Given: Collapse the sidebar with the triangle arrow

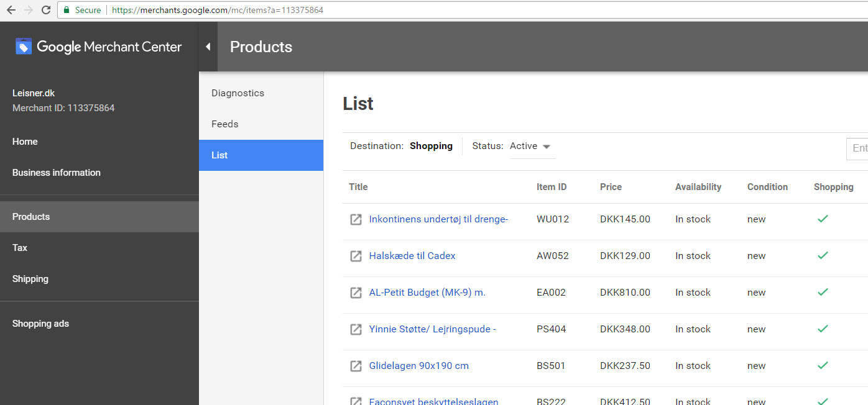Looking at the screenshot, I should tap(208, 47).
